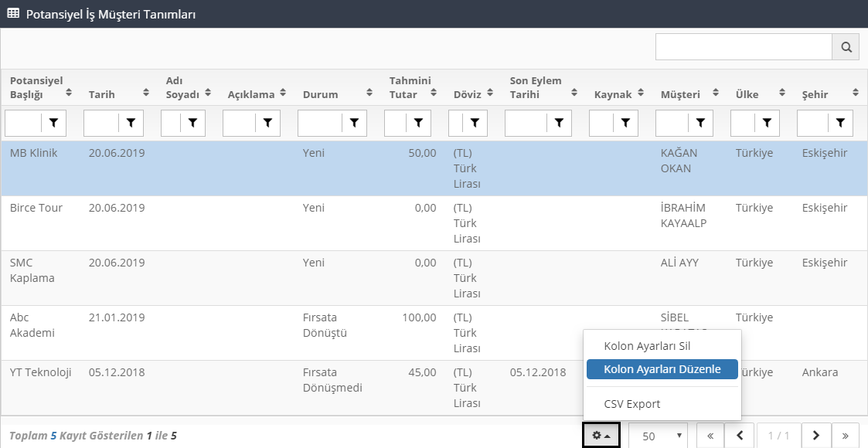
Task: Open filter icon for Potansiyel Başlığı column
Action: click(54, 122)
